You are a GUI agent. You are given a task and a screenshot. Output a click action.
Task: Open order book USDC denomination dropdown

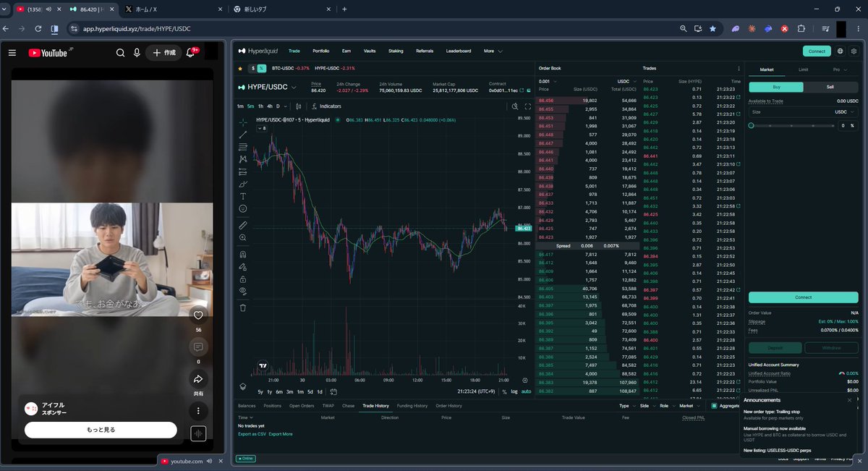pyautogui.click(x=626, y=81)
